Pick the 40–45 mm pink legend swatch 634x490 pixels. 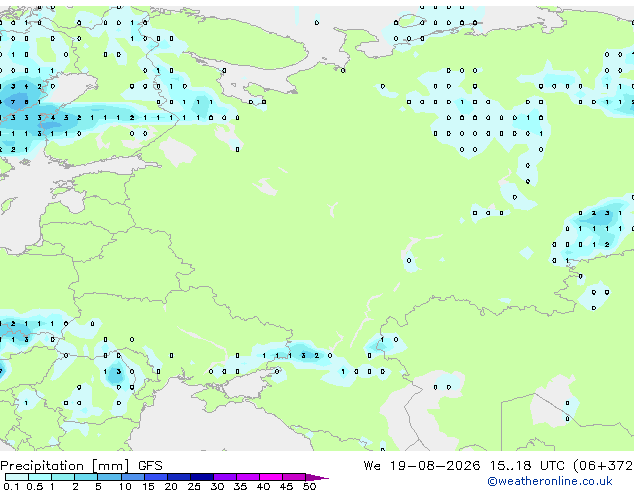point(271,477)
